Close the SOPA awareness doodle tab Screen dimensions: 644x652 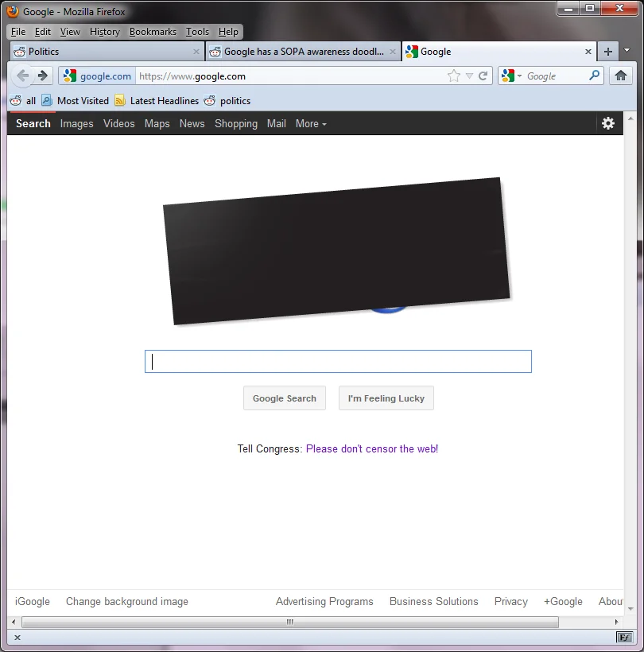coord(393,52)
